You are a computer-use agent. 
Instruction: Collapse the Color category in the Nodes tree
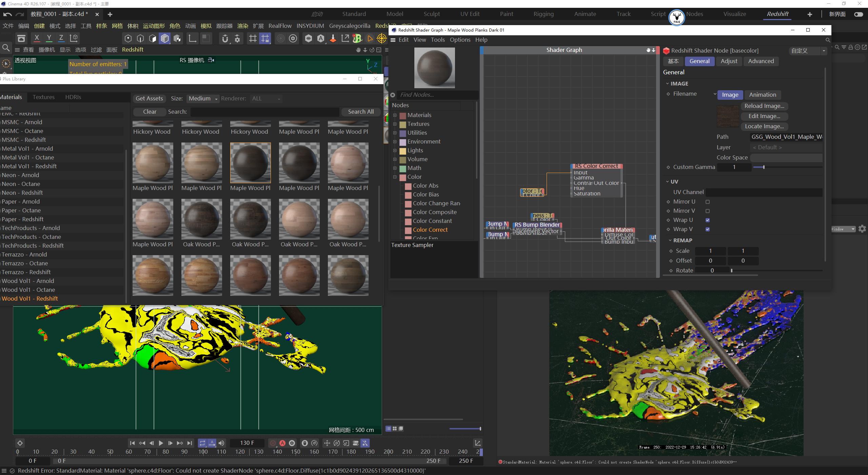pyautogui.click(x=395, y=177)
